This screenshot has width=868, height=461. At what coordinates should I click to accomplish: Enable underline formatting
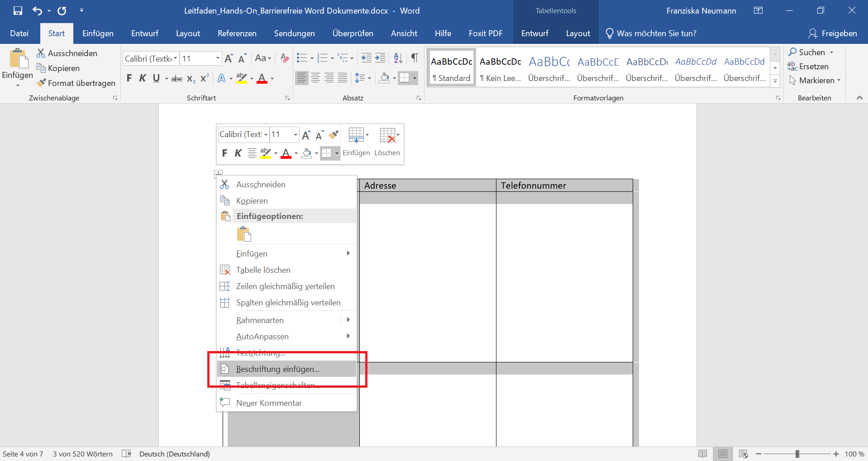[x=156, y=78]
